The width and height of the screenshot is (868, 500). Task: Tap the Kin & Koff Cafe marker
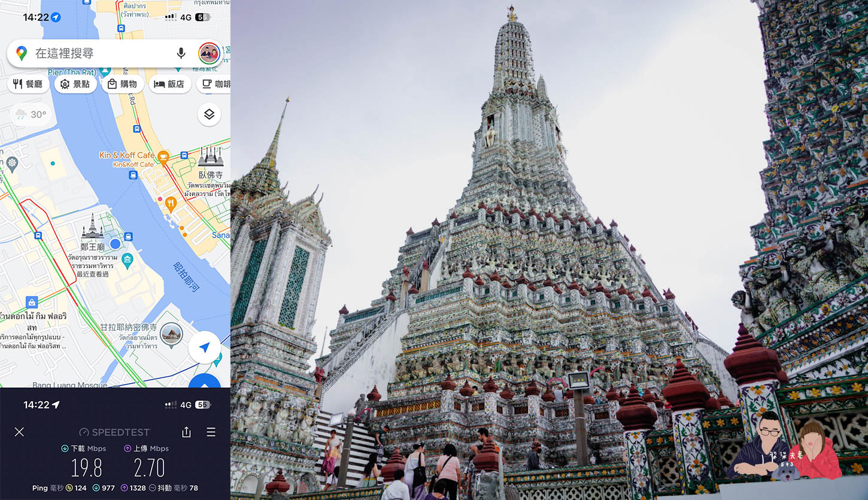[x=163, y=156]
